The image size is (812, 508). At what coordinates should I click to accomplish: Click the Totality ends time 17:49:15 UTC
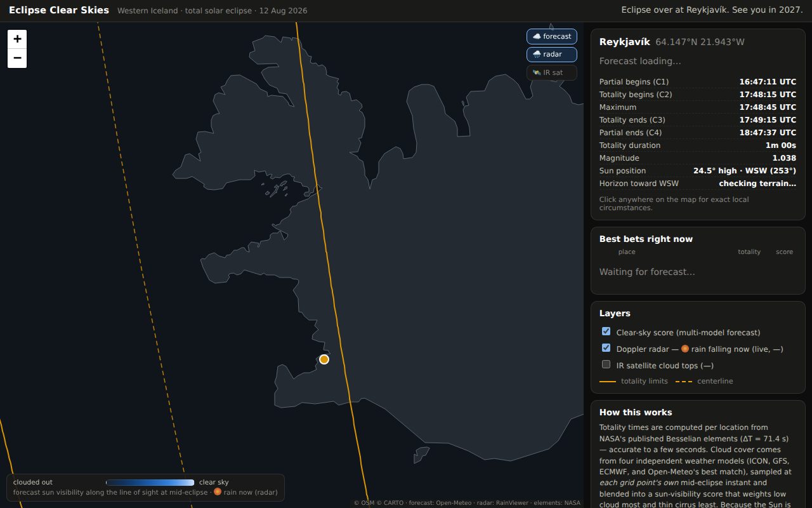pyautogui.click(x=768, y=120)
